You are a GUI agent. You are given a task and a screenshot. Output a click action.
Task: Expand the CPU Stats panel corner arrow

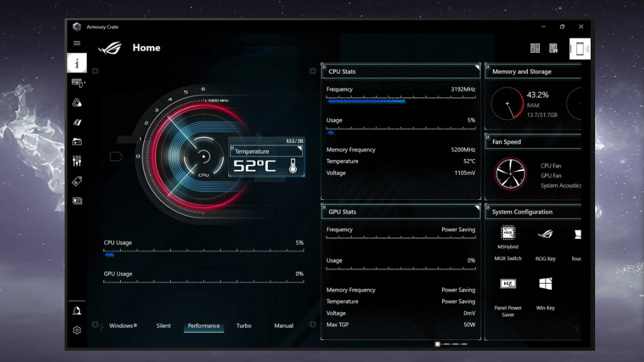(x=477, y=67)
